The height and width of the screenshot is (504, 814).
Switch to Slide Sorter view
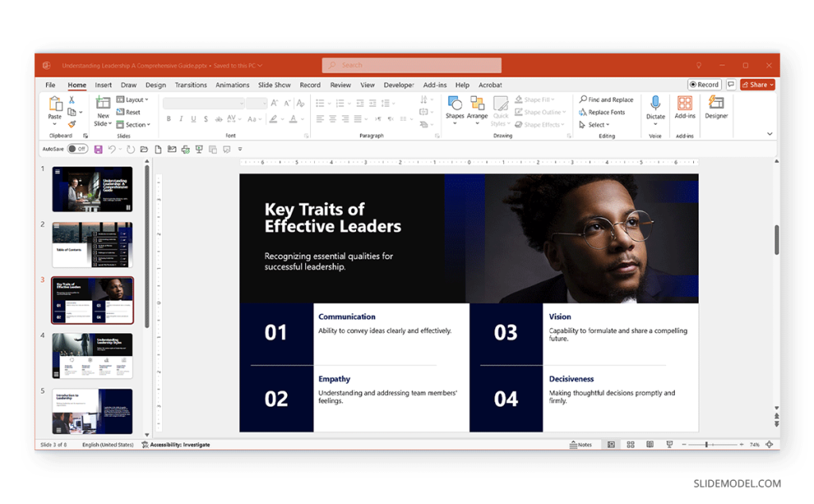630,445
